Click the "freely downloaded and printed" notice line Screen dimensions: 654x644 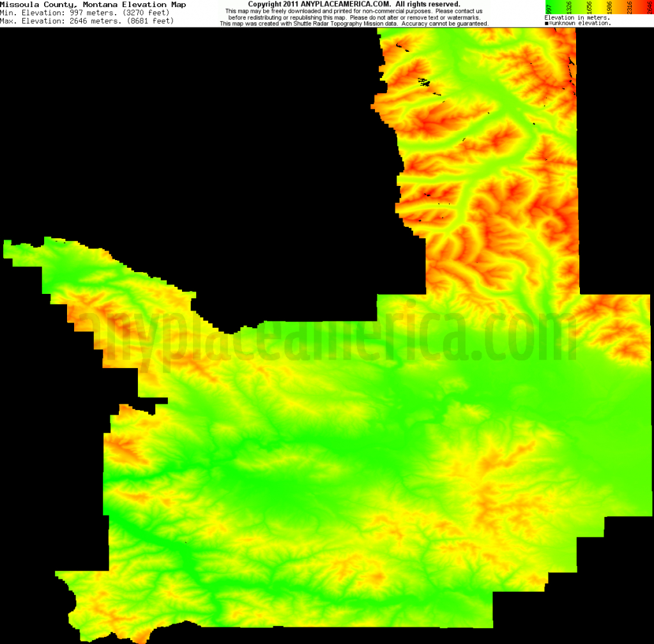(300, 11)
